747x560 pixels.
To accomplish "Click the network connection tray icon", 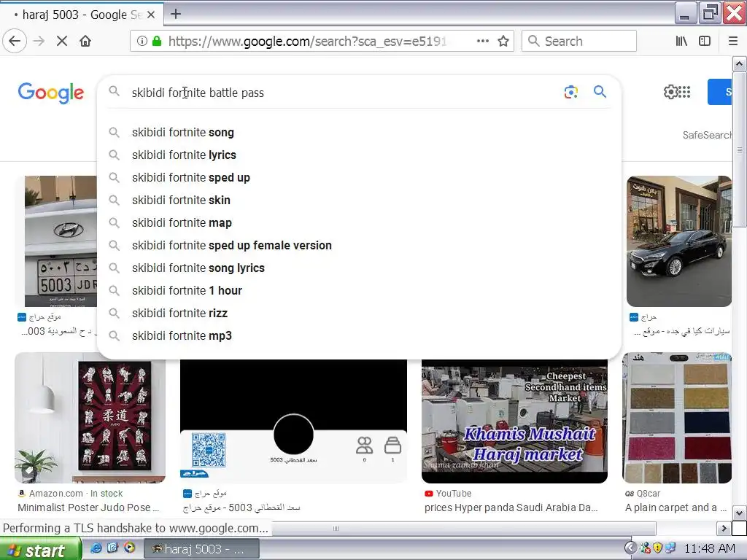I will coord(670,548).
